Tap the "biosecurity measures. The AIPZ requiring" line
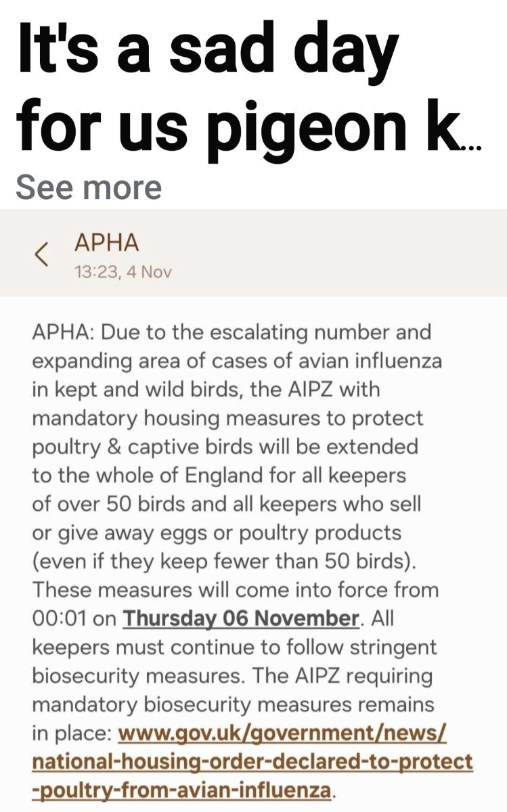The image size is (507, 812). [x=232, y=675]
